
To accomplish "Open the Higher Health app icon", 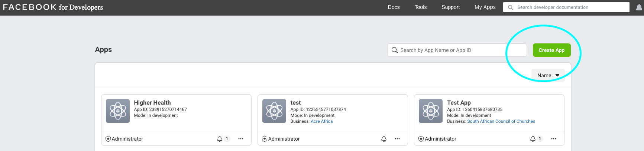I will pyautogui.click(x=118, y=111).
